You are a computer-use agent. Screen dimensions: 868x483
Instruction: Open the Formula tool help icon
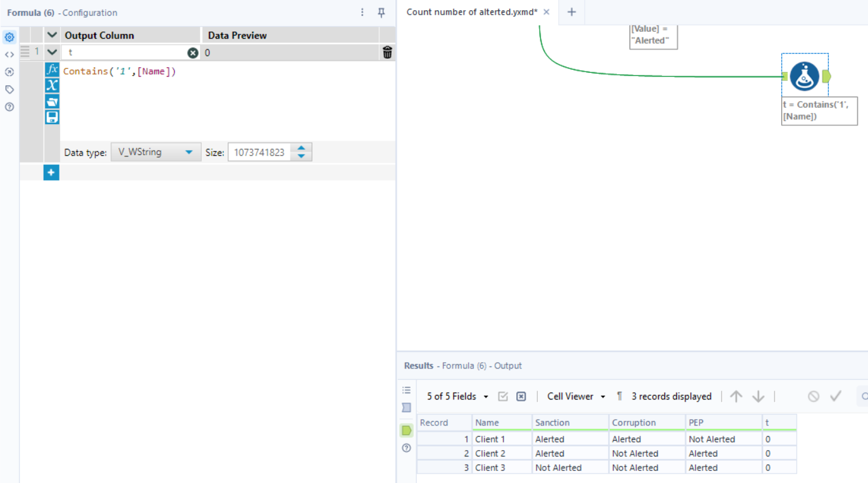pyautogui.click(x=9, y=106)
